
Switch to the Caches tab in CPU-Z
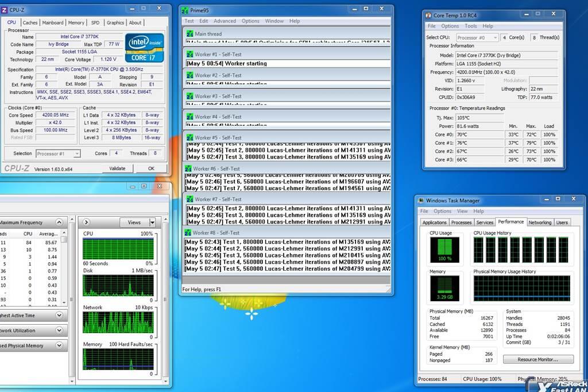coord(30,22)
